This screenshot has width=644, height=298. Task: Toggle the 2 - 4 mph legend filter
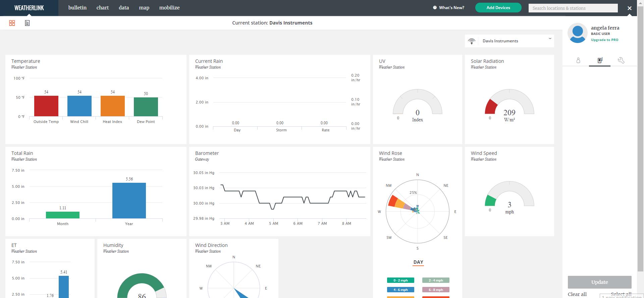(436, 280)
